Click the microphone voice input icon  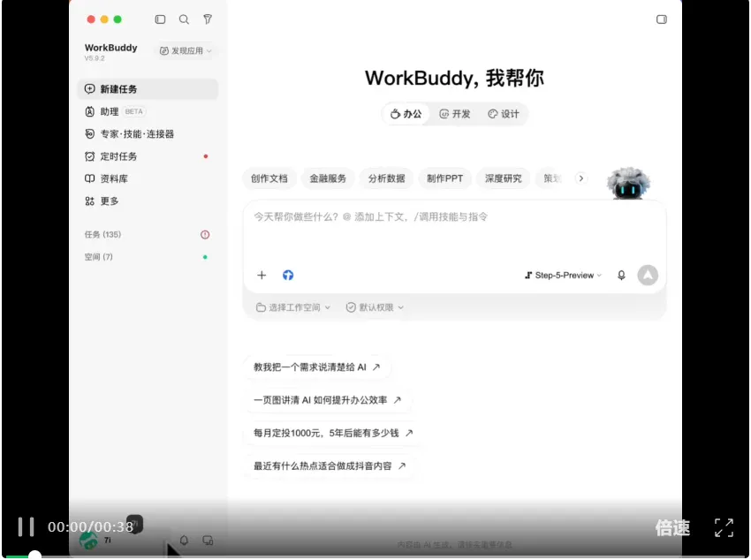[x=621, y=276]
